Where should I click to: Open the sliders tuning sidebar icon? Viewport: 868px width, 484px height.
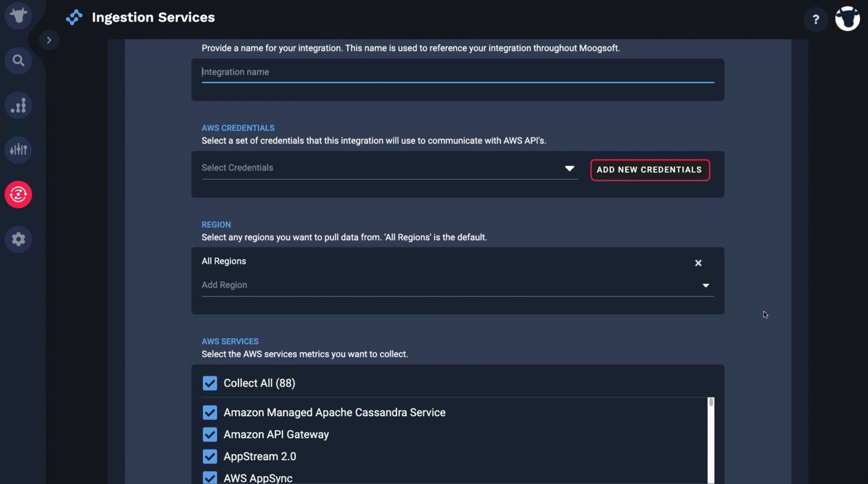point(18,150)
